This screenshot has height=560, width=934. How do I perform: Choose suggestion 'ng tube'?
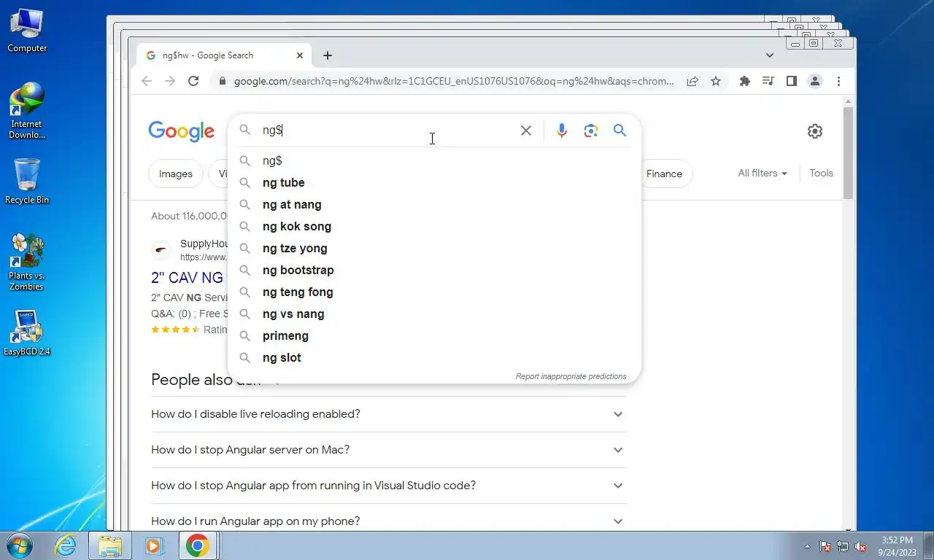point(435,182)
